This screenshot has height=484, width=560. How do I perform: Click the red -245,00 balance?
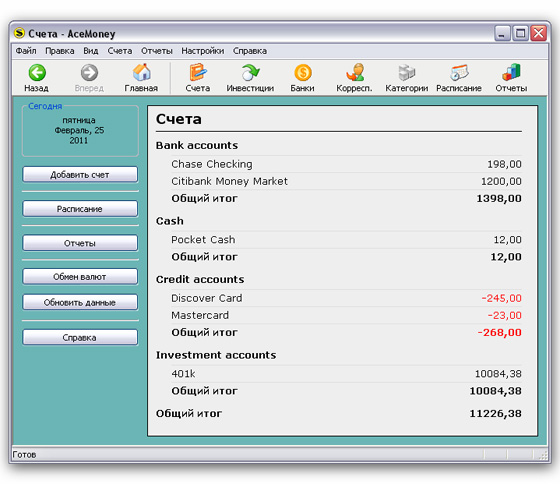pyautogui.click(x=501, y=298)
